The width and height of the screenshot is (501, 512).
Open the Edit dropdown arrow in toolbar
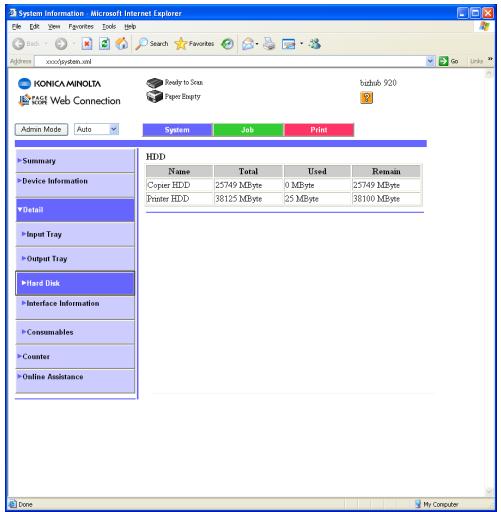(301, 44)
